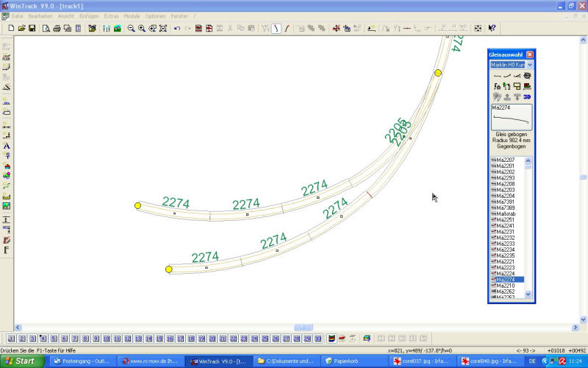Click the 3D view icon in Gleisauswahl
The height and width of the screenshot is (368, 588).
[527, 96]
